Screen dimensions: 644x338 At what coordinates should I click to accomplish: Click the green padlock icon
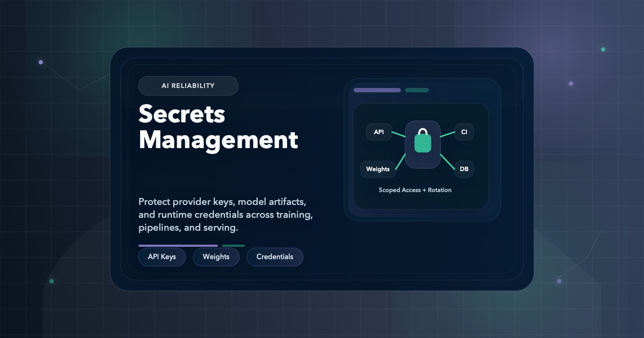422,144
